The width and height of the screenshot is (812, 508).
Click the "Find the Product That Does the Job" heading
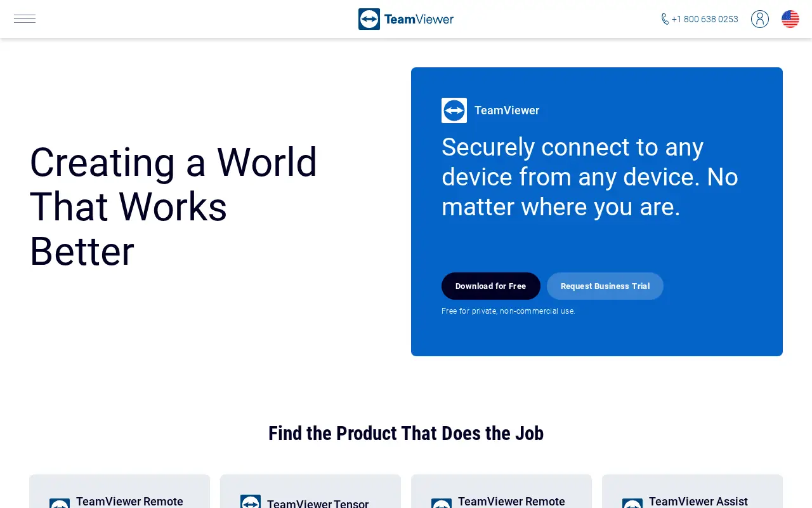(406, 433)
